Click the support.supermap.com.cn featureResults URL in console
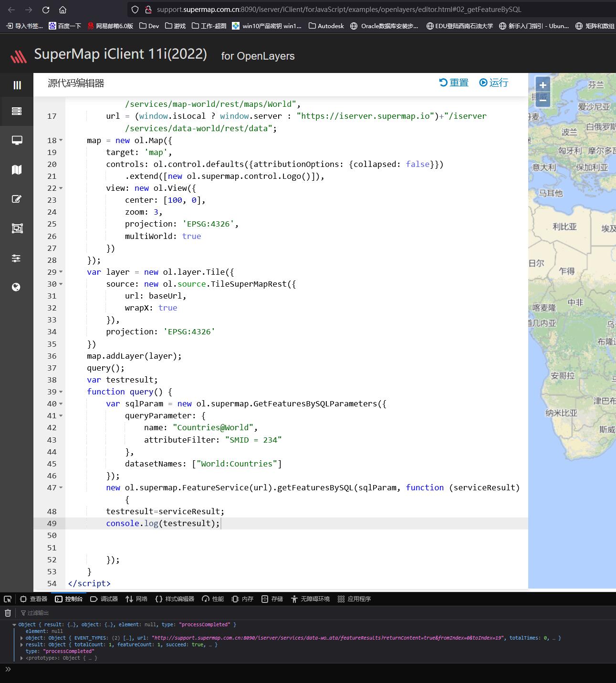616x683 pixels. 328,638
